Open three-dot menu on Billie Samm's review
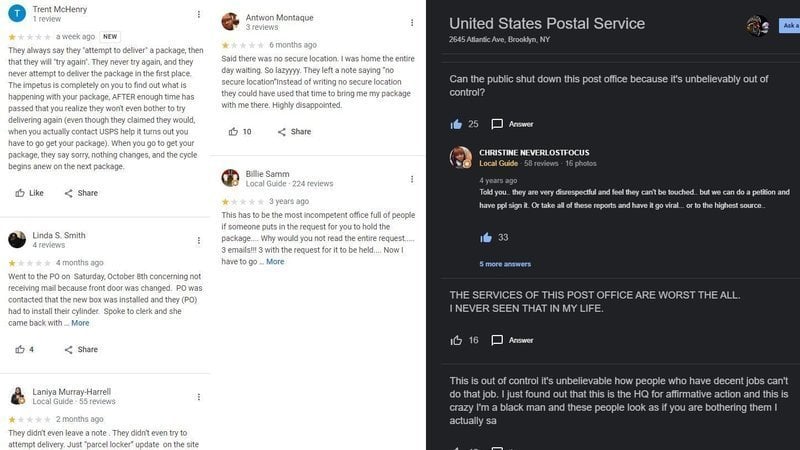 tap(412, 178)
